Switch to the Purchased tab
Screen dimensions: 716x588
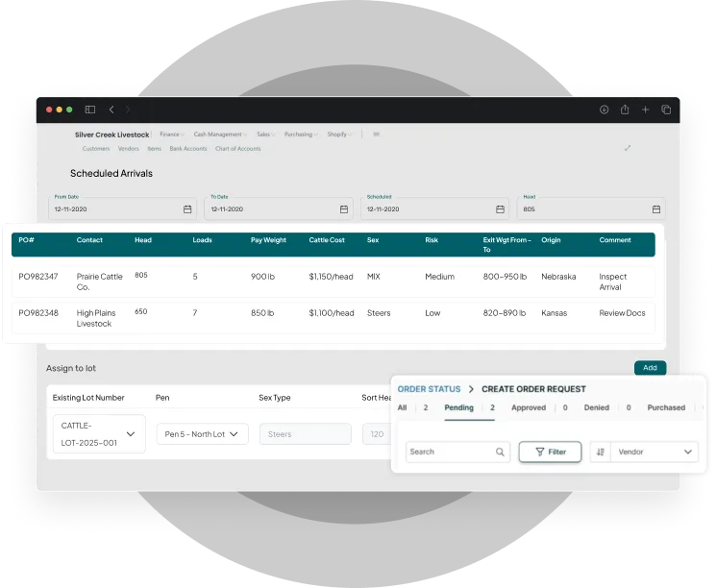[666, 407]
